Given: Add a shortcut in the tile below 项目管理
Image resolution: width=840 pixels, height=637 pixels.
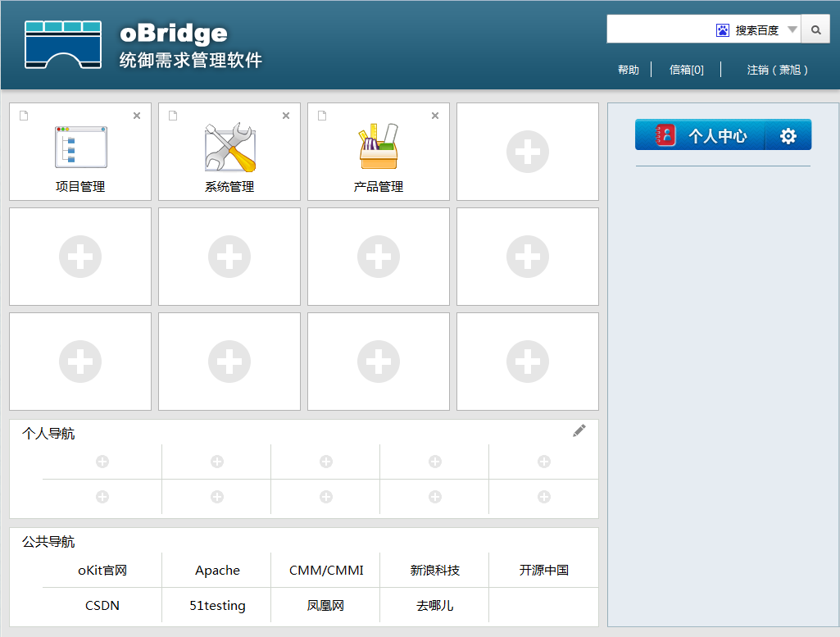Looking at the screenshot, I should (x=80, y=257).
